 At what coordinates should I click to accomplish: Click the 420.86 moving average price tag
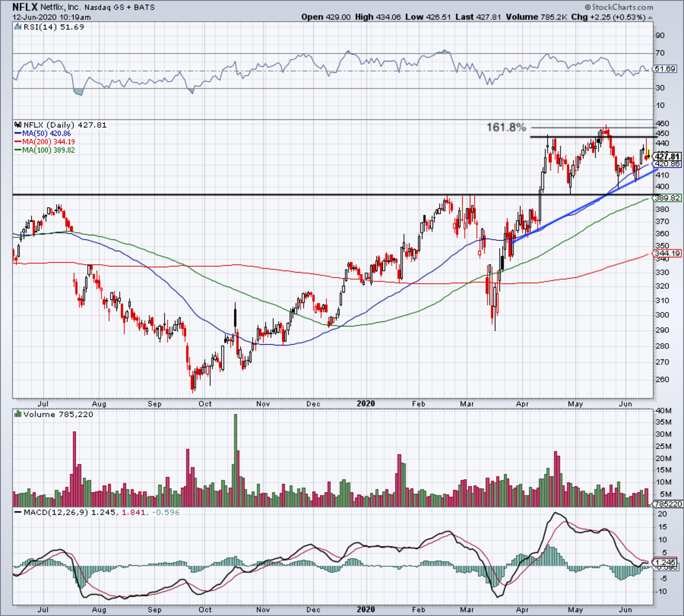pyautogui.click(x=667, y=164)
